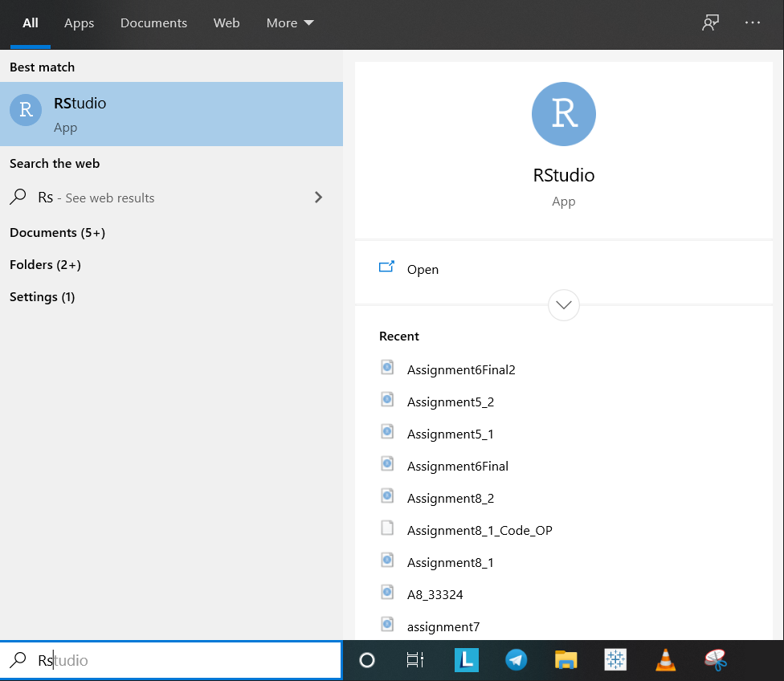Select the Web search tab
The height and width of the screenshot is (681, 784).
pos(227,23)
